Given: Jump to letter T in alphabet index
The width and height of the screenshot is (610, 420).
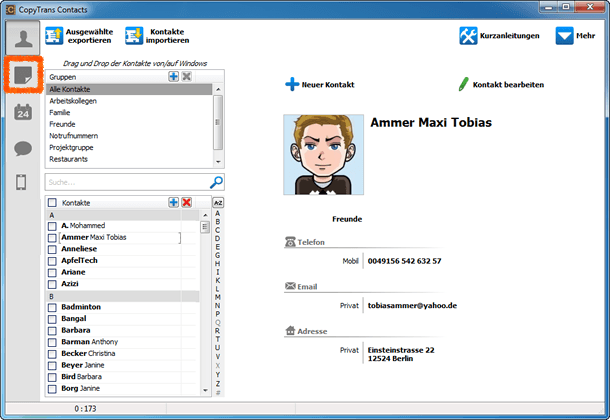Looking at the screenshot, I should [217, 339].
